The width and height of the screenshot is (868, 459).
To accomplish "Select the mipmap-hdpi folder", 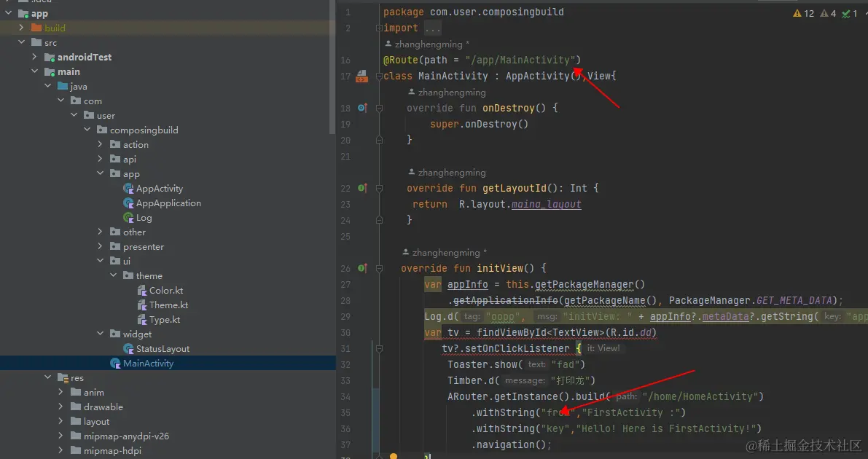I will click(112, 450).
